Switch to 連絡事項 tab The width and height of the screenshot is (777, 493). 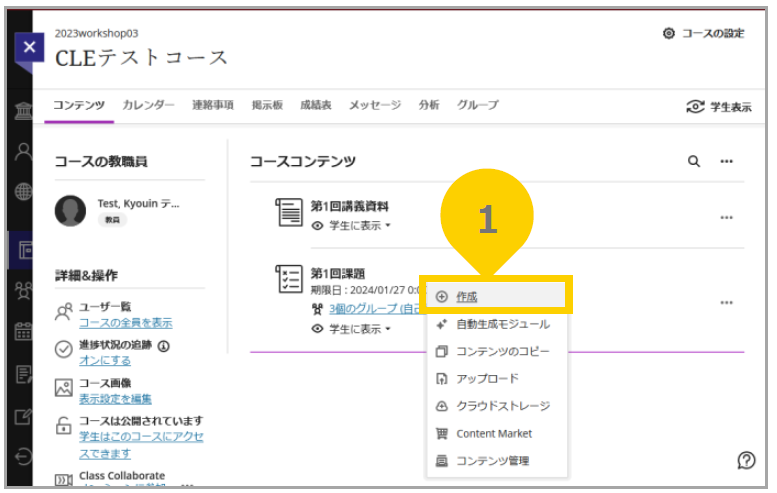213,105
